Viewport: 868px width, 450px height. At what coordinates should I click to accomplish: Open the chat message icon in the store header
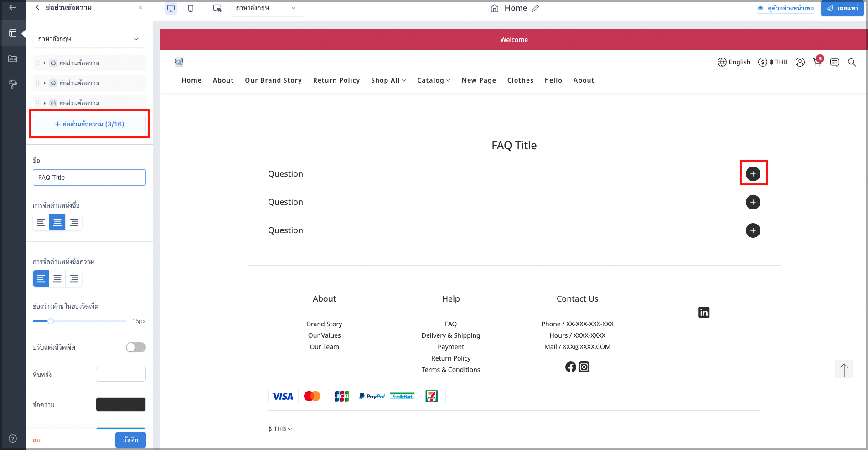tap(835, 63)
